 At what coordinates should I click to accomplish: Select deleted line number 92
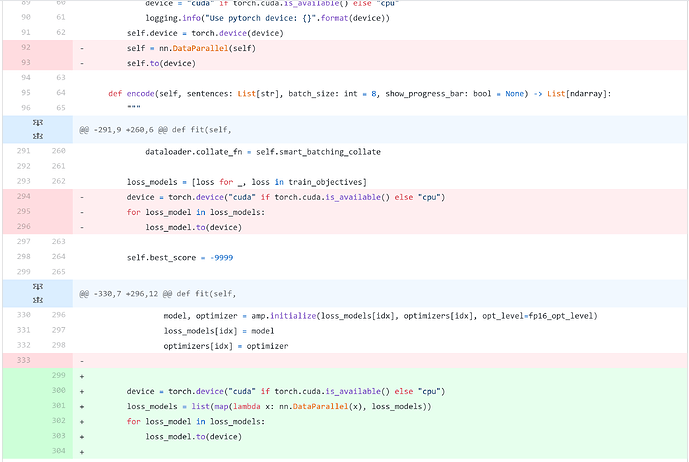[x=24, y=48]
